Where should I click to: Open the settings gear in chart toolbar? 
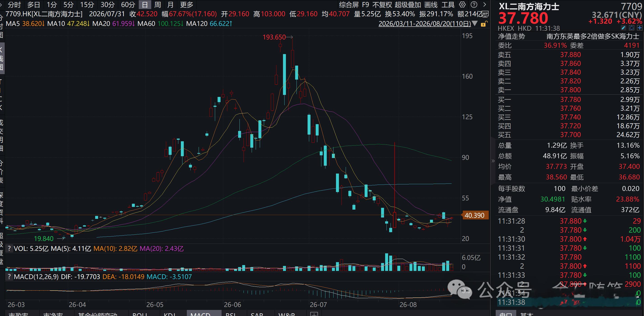point(462,5)
